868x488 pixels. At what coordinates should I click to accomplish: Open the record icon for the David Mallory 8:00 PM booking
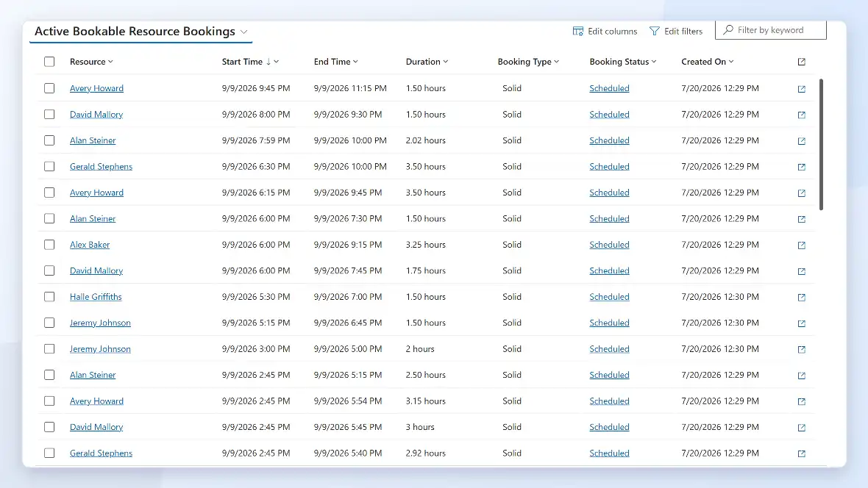tap(801, 115)
